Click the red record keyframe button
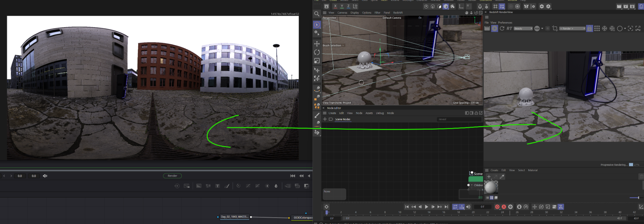 (497, 207)
